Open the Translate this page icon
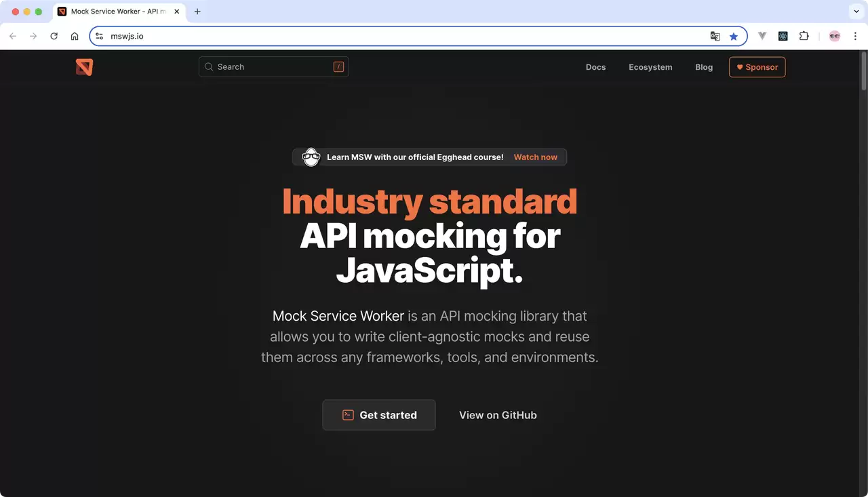Screen dimensions: 868x497 coord(715,37)
